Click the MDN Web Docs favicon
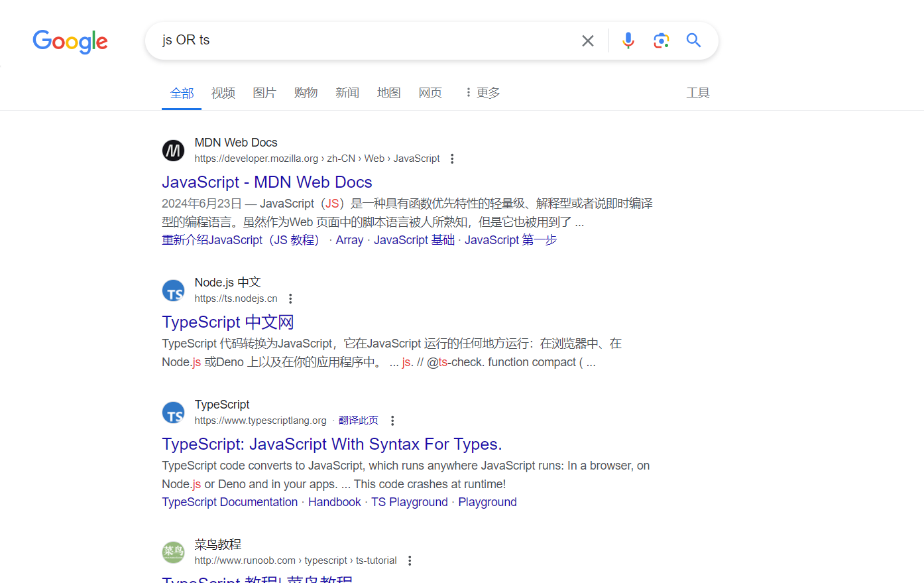 174,151
